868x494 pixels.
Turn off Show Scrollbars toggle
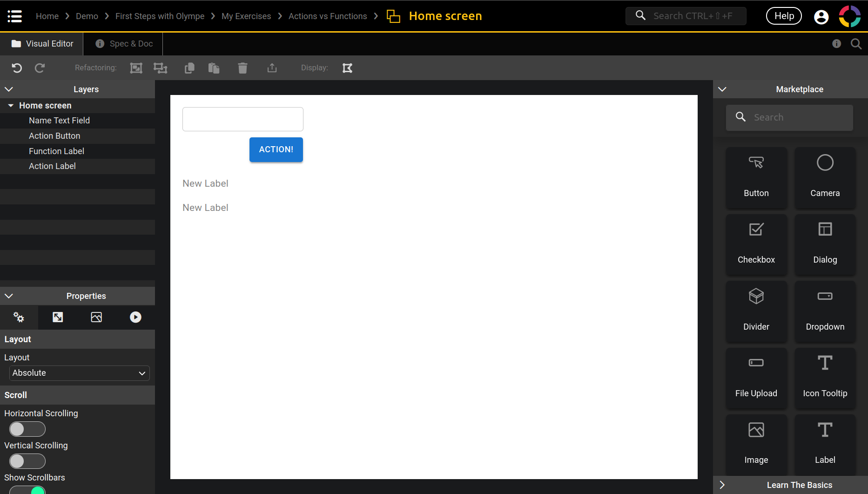click(27, 490)
